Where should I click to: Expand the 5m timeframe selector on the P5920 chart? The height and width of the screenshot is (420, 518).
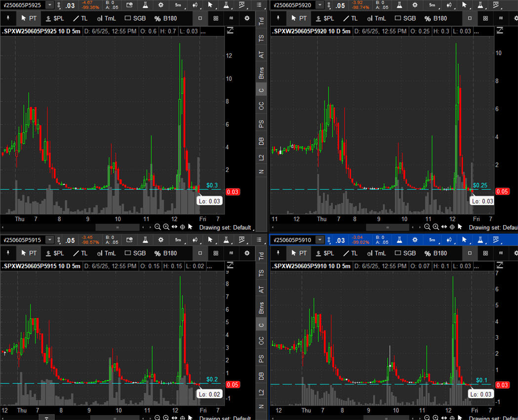tap(432, 5)
